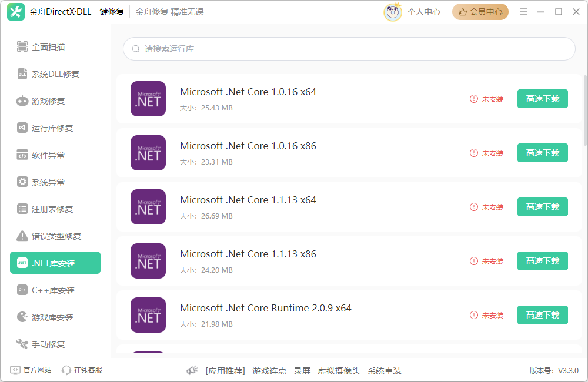Click the 大小: 25.43 MB size text

(x=206, y=108)
